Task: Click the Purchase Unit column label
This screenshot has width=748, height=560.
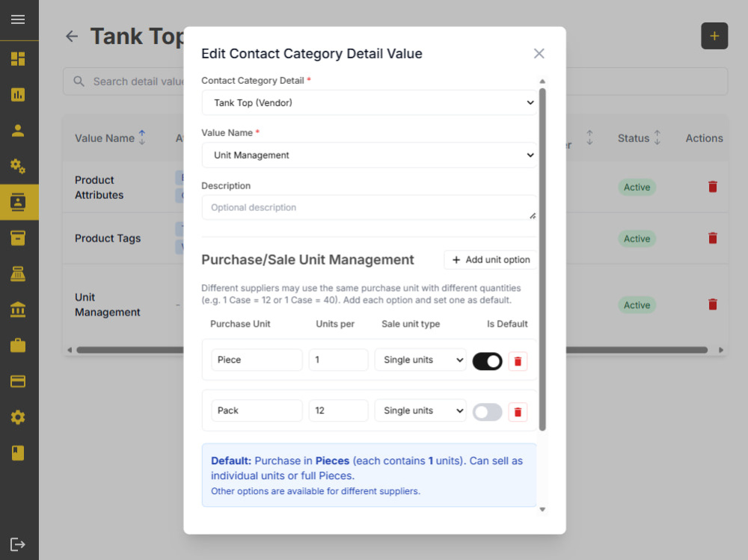Action: pos(240,324)
